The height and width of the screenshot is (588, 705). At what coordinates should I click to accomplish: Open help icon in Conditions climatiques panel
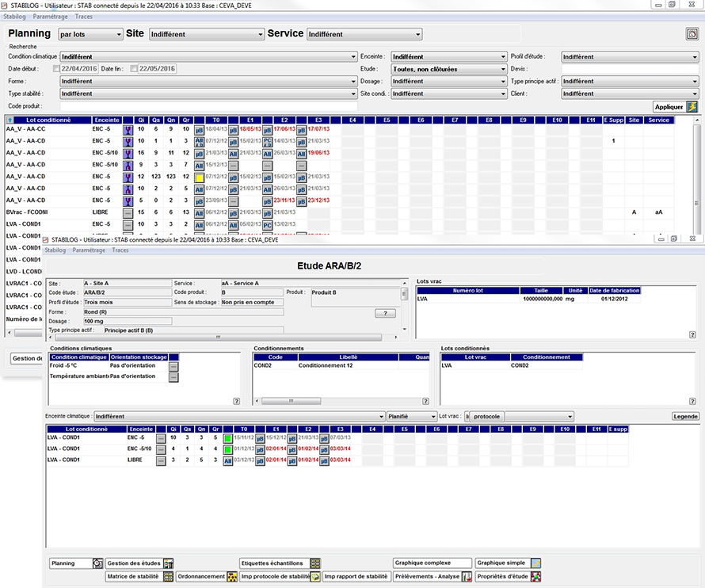[x=237, y=401]
